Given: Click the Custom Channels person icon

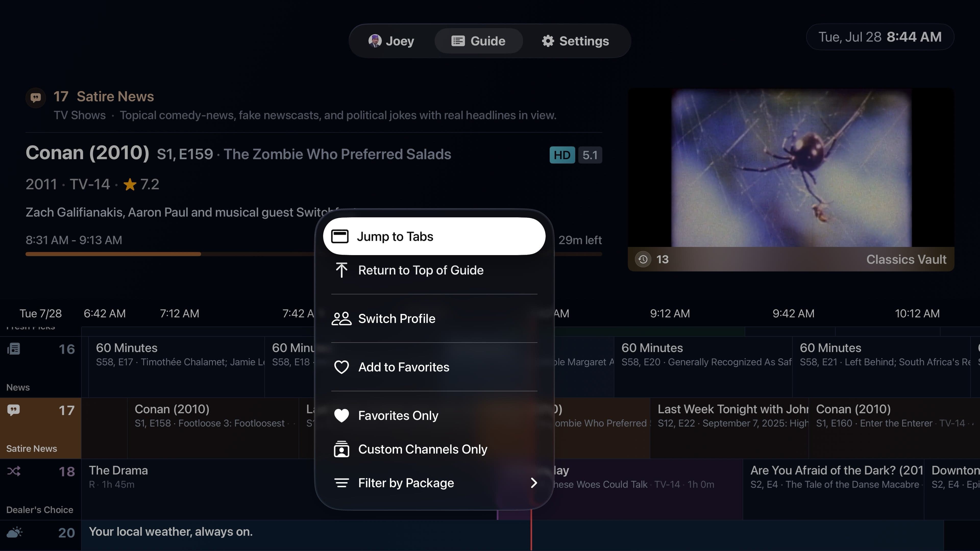Looking at the screenshot, I should (341, 449).
